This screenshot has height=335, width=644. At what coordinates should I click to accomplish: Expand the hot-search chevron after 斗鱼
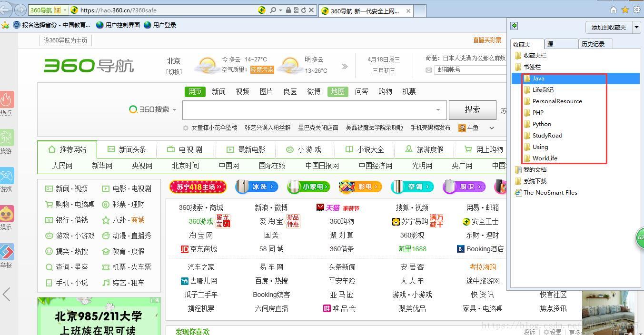click(492, 128)
